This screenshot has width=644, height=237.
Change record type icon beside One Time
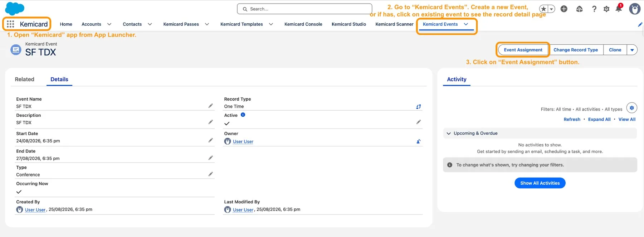tap(419, 106)
